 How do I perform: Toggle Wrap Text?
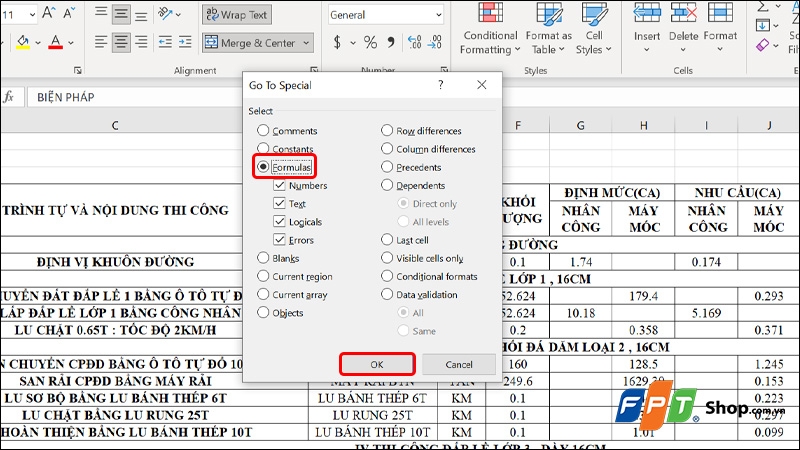237,15
